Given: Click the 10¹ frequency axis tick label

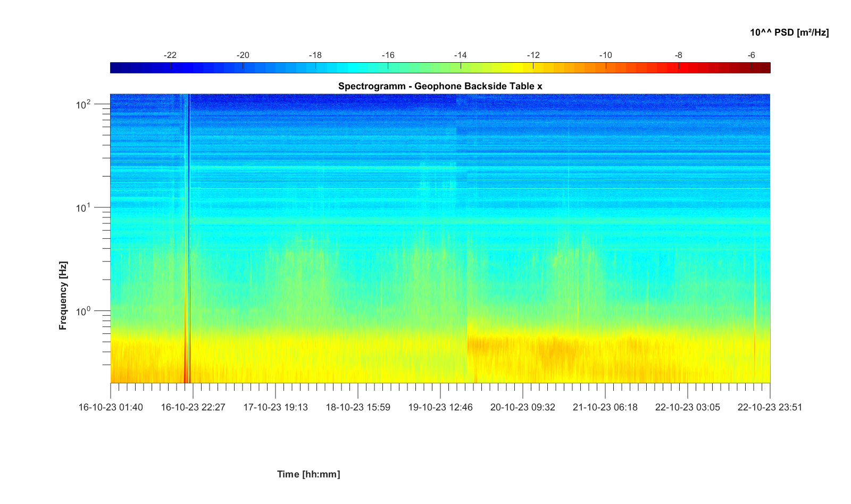Looking at the screenshot, I should [x=83, y=207].
